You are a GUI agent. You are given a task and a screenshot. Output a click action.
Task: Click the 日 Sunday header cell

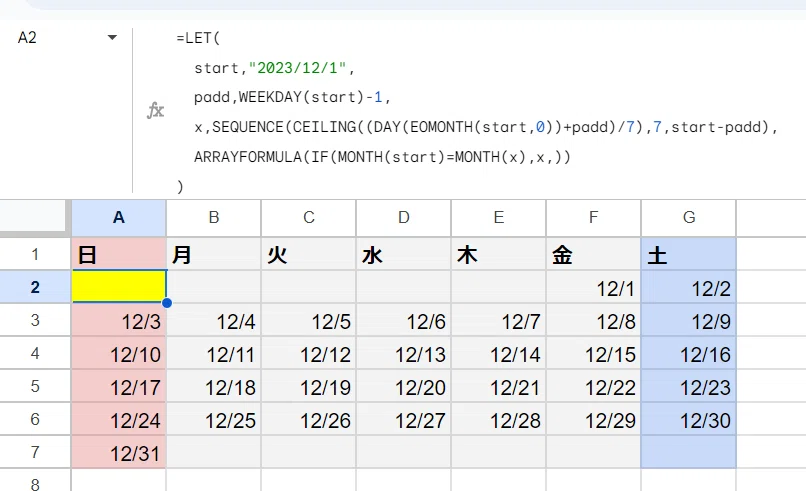pos(119,254)
